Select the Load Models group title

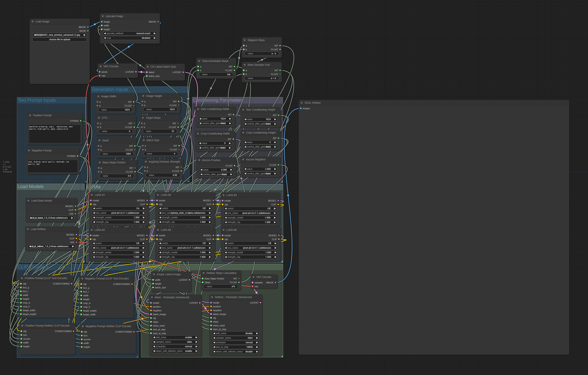click(31, 186)
